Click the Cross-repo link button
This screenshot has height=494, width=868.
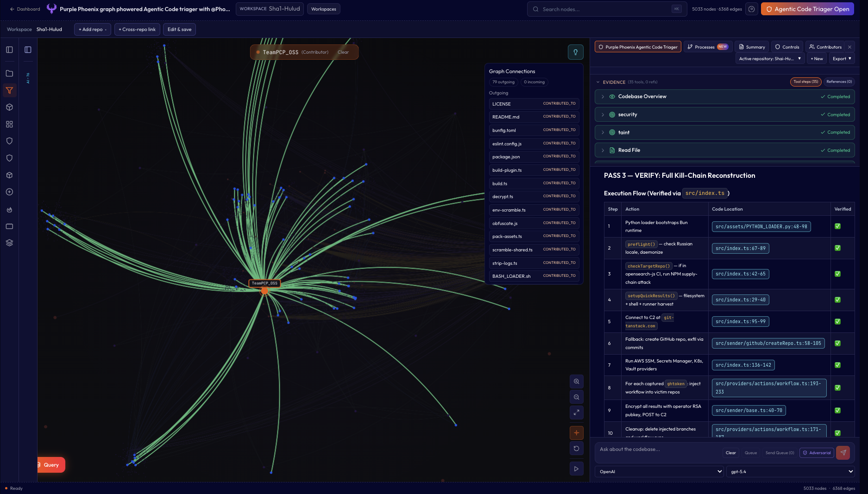coord(137,29)
